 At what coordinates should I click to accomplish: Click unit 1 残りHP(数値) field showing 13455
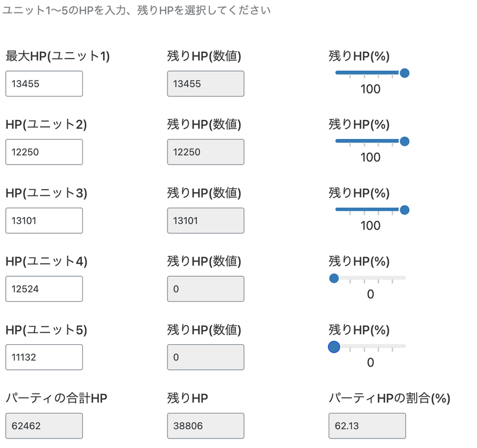coord(206,84)
